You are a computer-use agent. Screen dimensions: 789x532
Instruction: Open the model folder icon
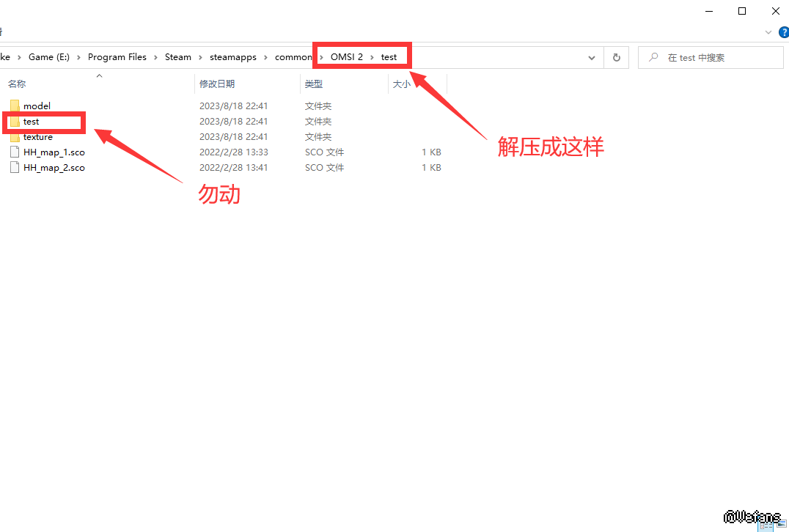[15, 106]
